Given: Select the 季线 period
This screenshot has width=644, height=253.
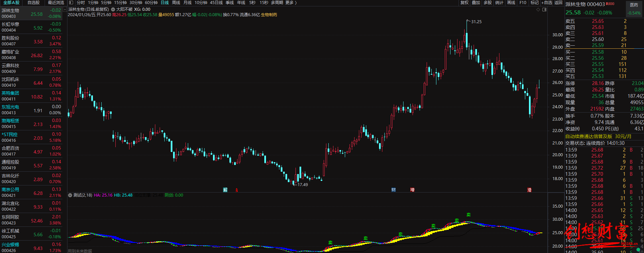Looking at the screenshot, I should pyautogui.click(x=230, y=3).
